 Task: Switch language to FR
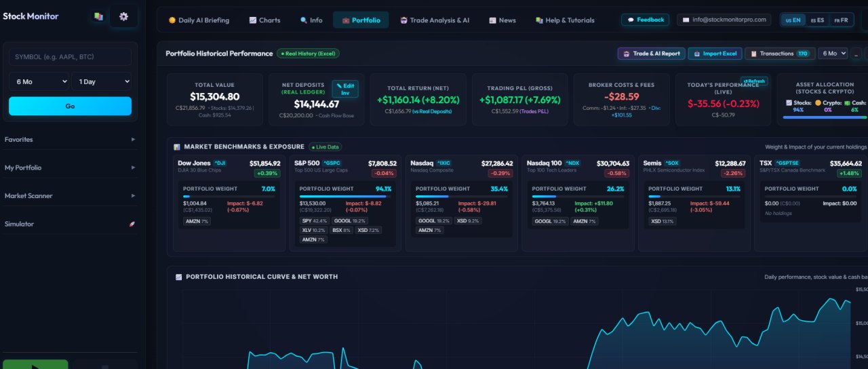(841, 20)
